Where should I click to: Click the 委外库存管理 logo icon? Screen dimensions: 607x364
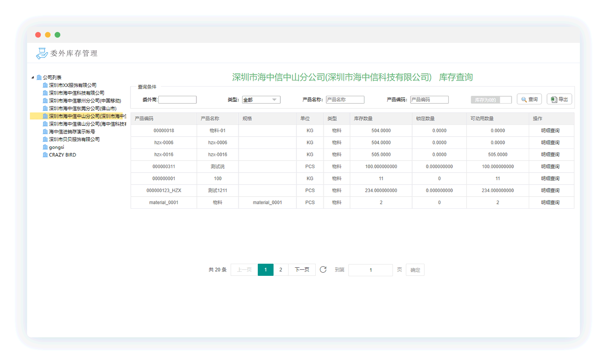pyautogui.click(x=42, y=53)
